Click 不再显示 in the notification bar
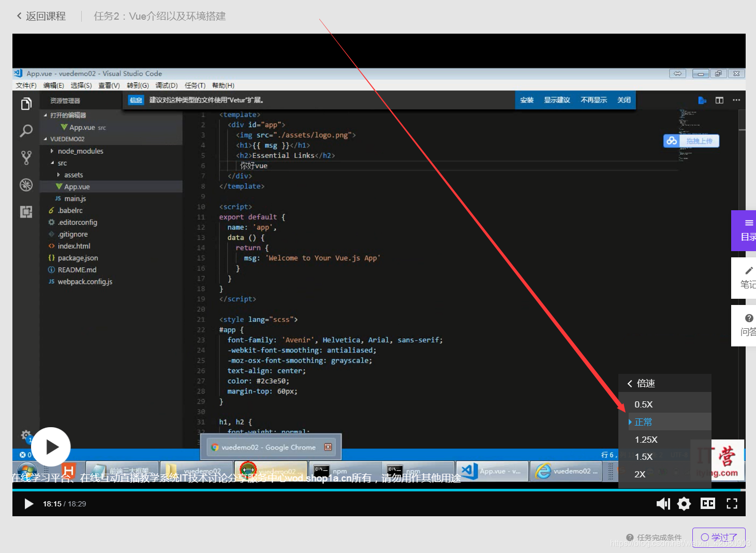Screen dimensions: 756x553 pos(594,100)
